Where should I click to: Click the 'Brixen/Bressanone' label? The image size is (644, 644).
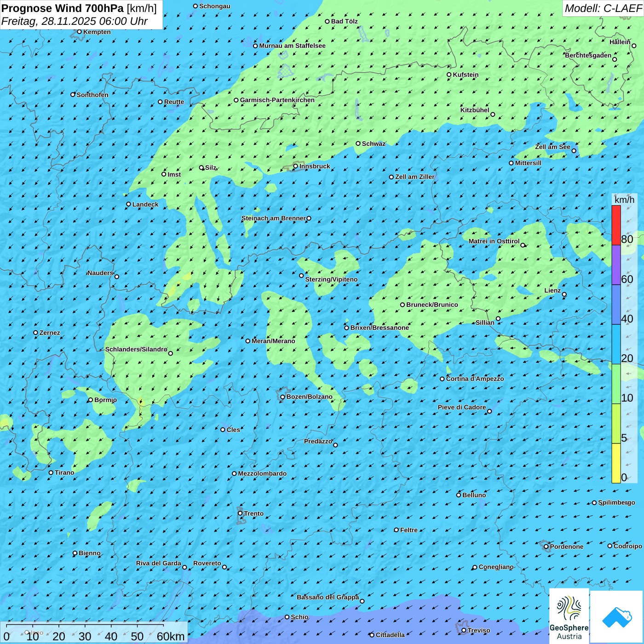pyautogui.click(x=379, y=328)
